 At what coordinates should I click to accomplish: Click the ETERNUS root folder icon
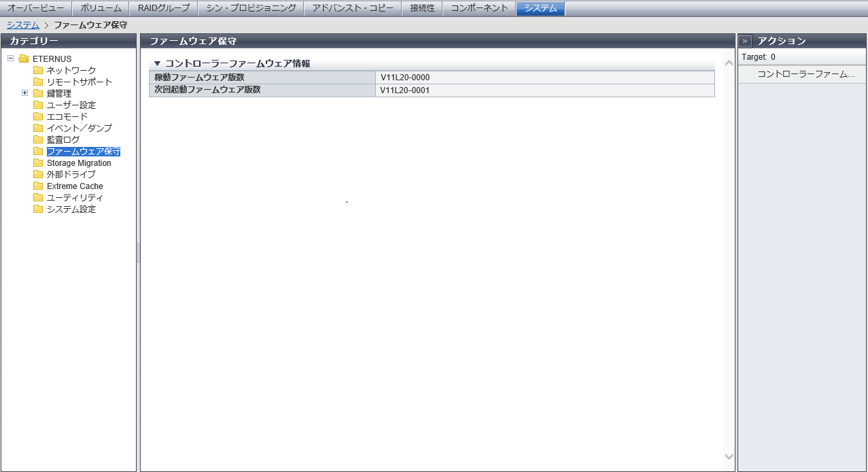(24, 59)
